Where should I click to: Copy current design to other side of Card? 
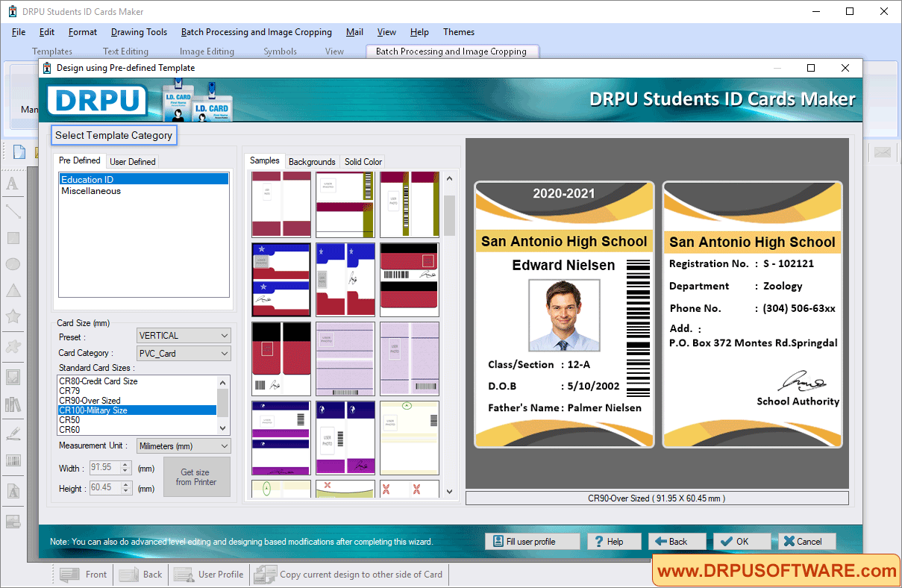point(348,575)
